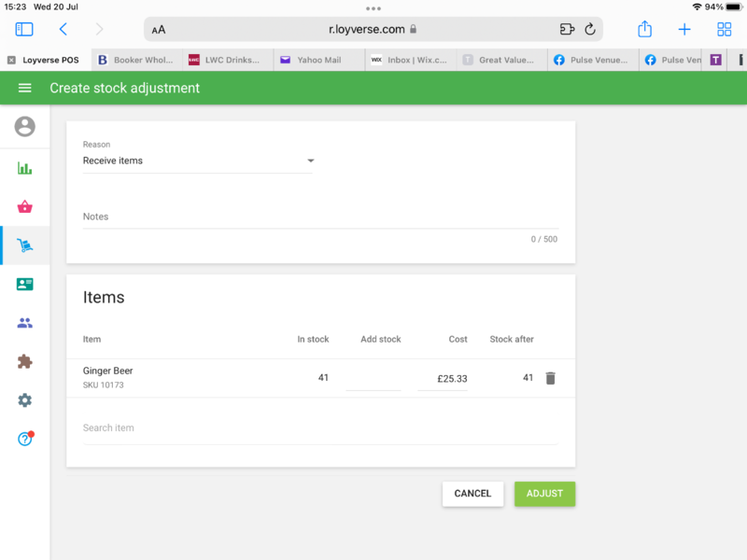Open Safari AA text size menu
Screen dimensions: 747x560
coord(159,30)
